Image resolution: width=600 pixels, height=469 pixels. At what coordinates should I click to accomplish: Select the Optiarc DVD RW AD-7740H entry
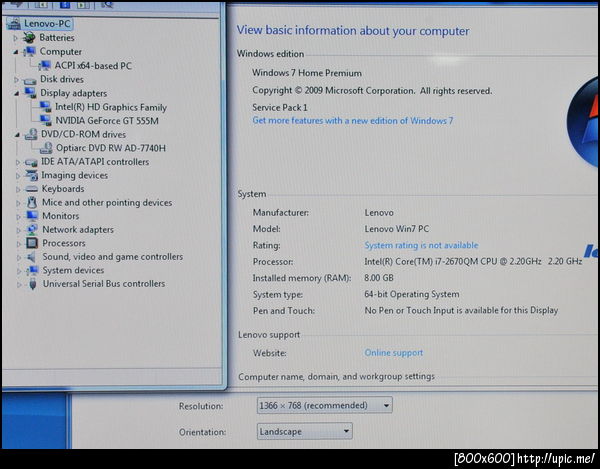click(111, 148)
